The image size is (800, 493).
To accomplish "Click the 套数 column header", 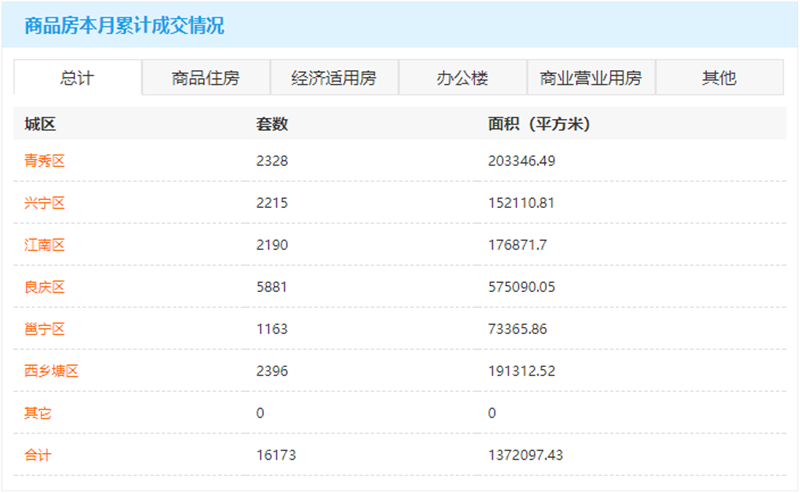I will click(x=272, y=124).
